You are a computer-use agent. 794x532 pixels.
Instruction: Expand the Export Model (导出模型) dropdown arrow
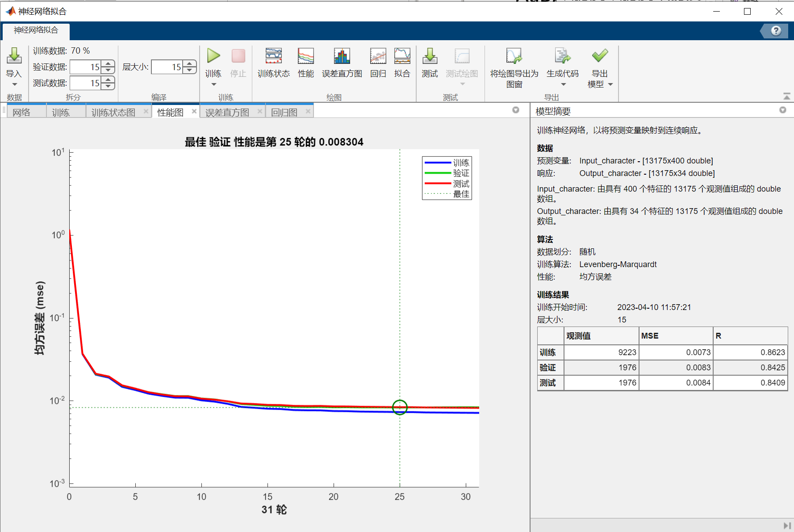tap(610, 84)
